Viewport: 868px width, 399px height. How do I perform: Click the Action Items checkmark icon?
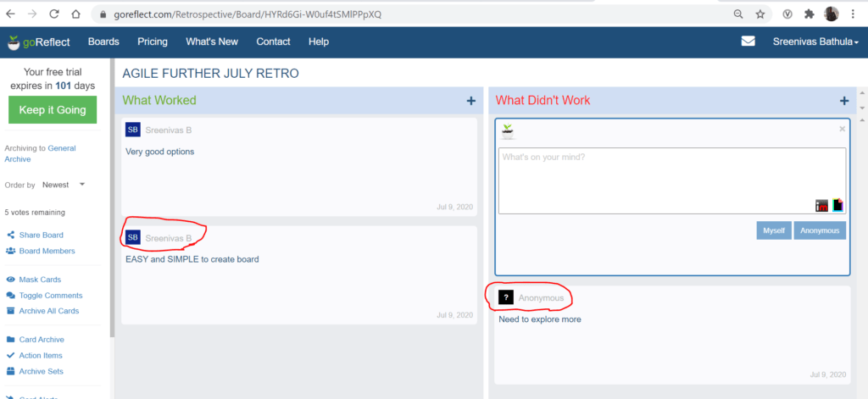tap(10, 355)
